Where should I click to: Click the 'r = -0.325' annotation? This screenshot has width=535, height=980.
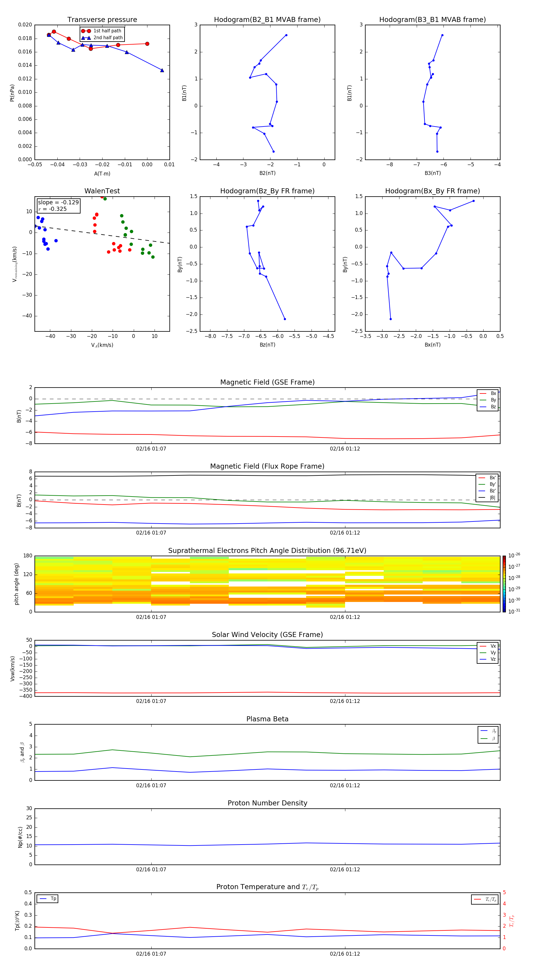point(53,209)
